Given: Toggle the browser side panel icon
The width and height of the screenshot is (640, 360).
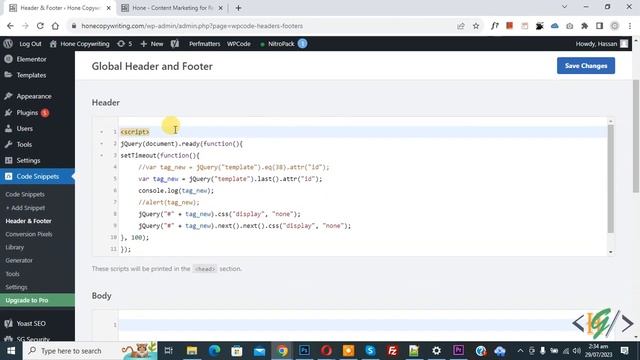Looking at the screenshot, I should [x=600, y=26].
